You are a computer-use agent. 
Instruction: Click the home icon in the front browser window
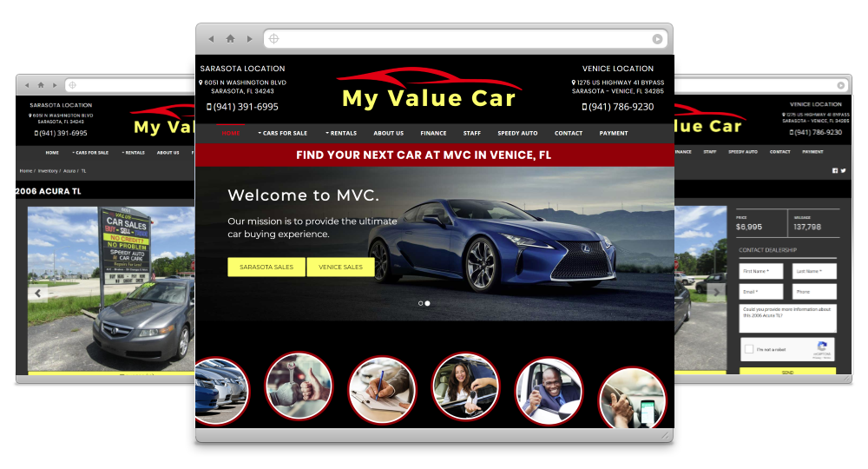coord(230,39)
